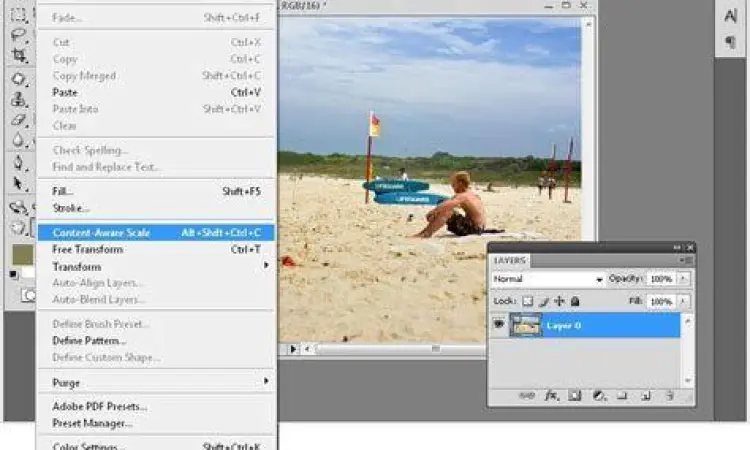This screenshot has width=750, height=450.
Task: Create a new layer
Action: (646, 396)
